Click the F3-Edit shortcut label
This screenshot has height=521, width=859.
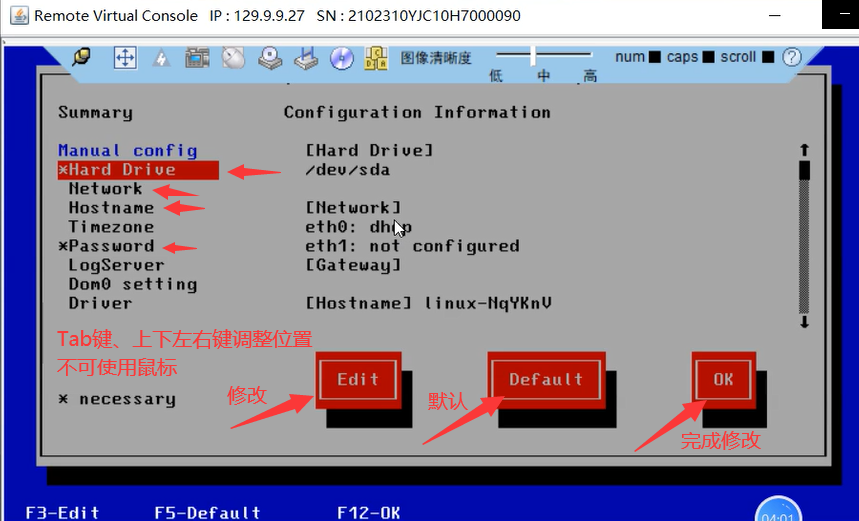pos(62,513)
